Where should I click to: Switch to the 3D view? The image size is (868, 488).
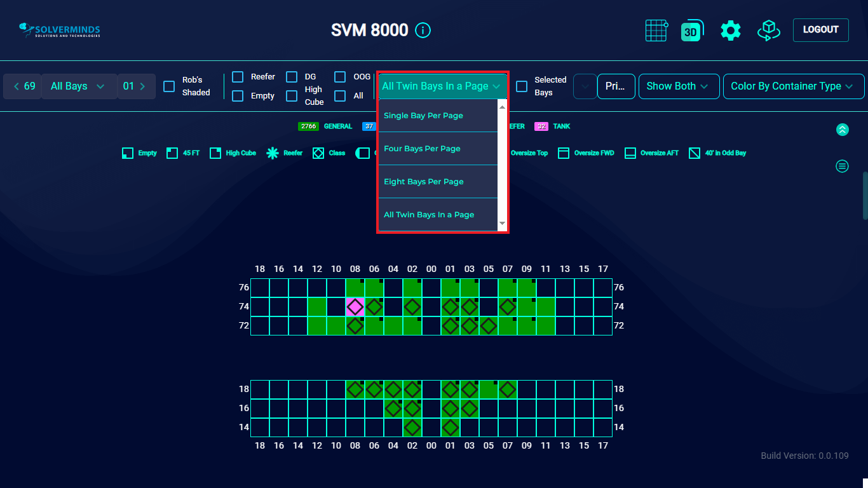click(692, 30)
